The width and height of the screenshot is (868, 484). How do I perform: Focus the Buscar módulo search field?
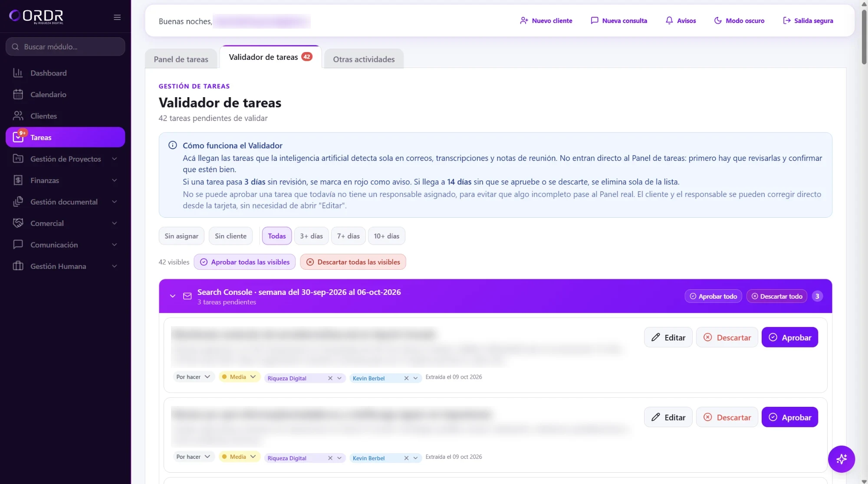pyautogui.click(x=66, y=46)
